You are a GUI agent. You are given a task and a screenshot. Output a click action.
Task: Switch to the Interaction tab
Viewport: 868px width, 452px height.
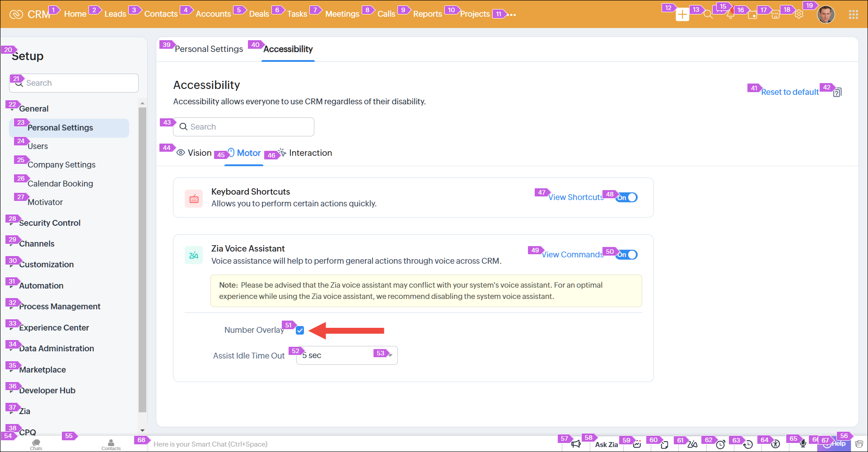[x=310, y=153]
